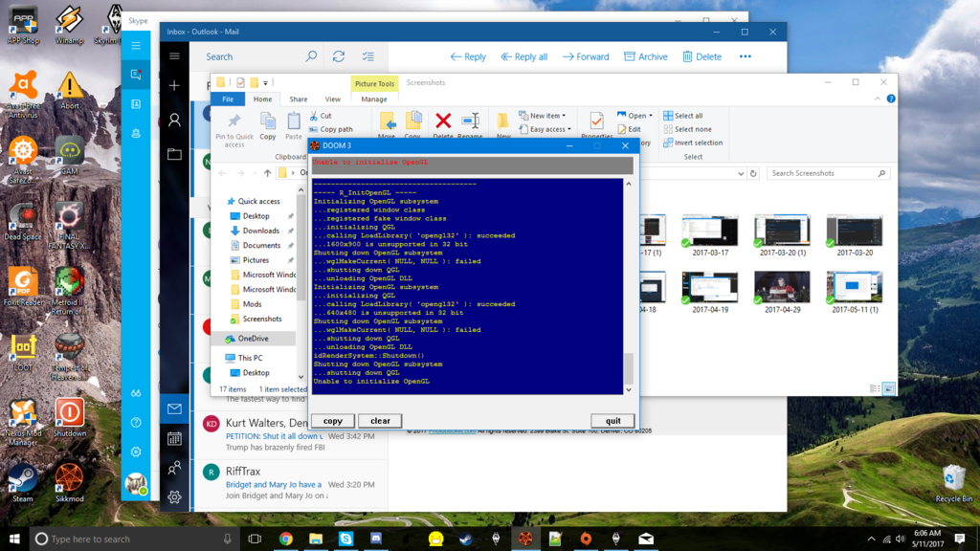Open the RiffTrax email in the inbox

click(291, 483)
